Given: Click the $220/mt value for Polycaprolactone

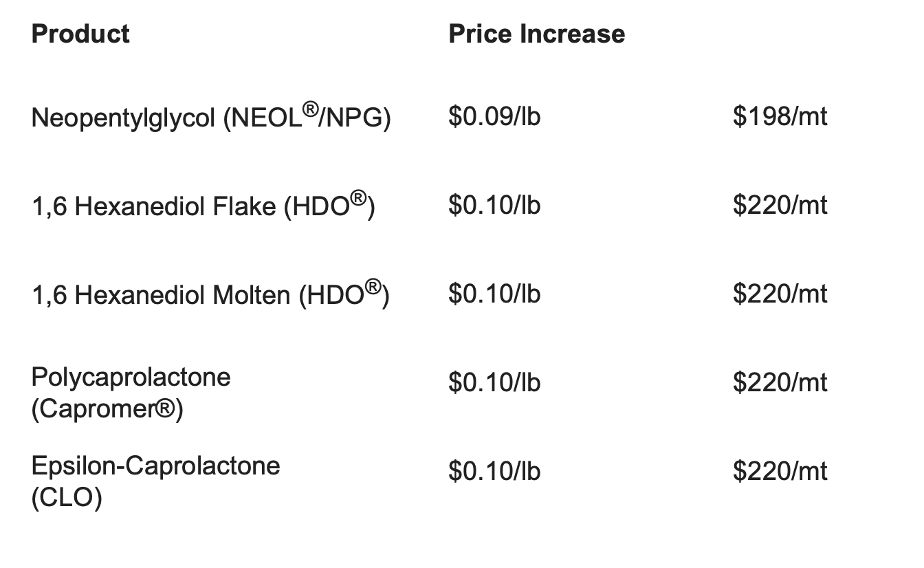Looking at the screenshot, I should coord(780,382).
